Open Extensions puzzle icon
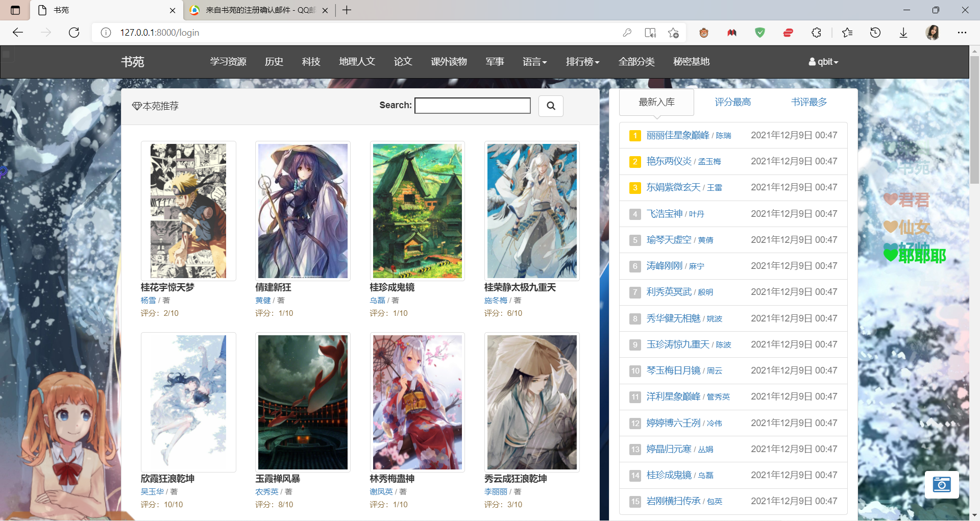The image size is (980, 521). point(816,33)
